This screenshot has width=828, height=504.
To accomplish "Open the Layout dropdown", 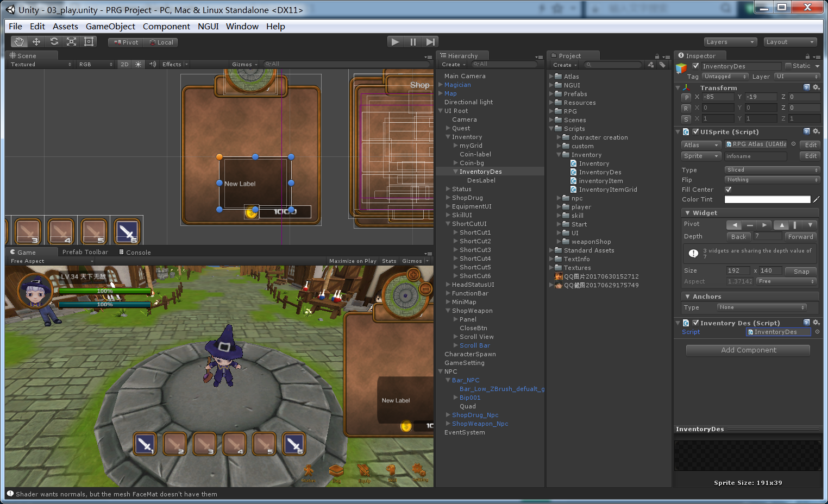I will click(790, 42).
